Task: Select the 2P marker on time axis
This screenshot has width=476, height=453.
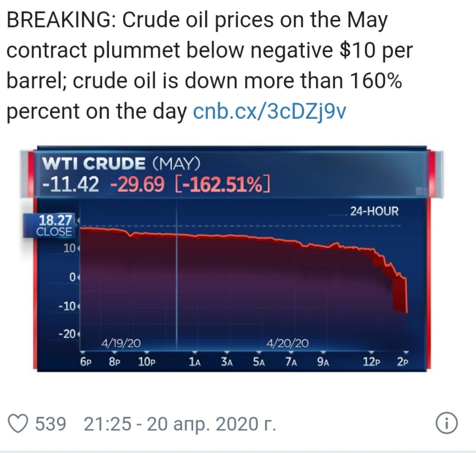Action: [x=403, y=362]
